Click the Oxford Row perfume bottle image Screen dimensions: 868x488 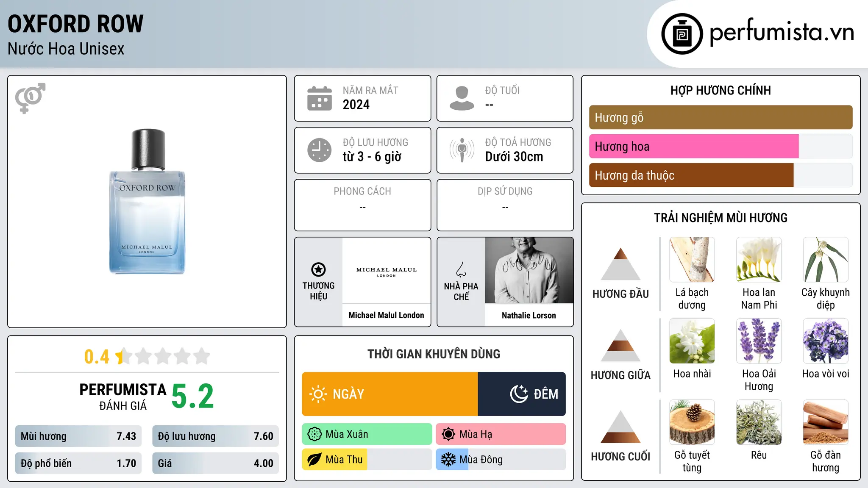[x=147, y=202]
